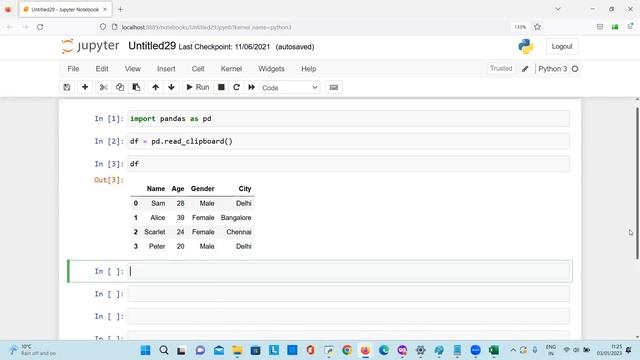Save and checkpoint the notebook
This screenshot has width=640, height=360.
click(67, 87)
